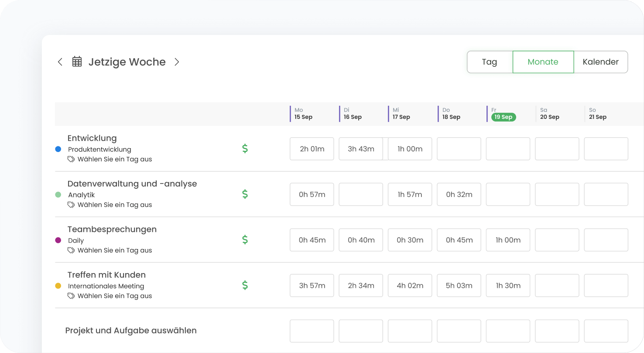Switch to the Tag view

490,62
